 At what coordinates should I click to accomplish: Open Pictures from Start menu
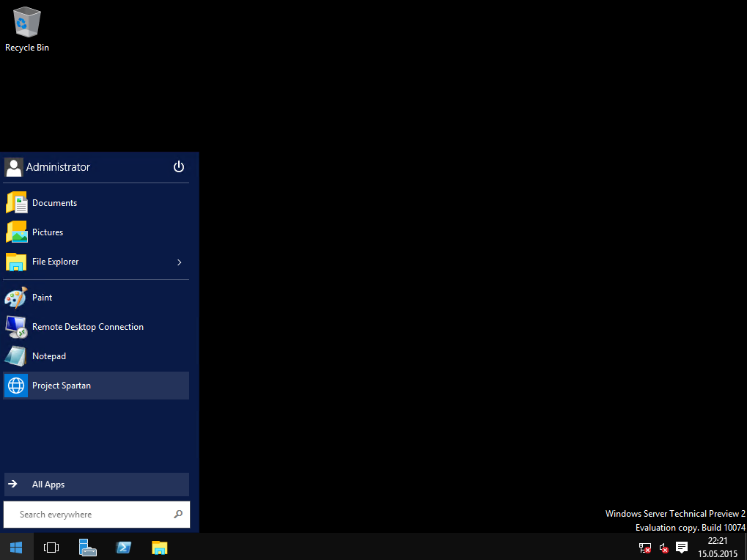96,232
